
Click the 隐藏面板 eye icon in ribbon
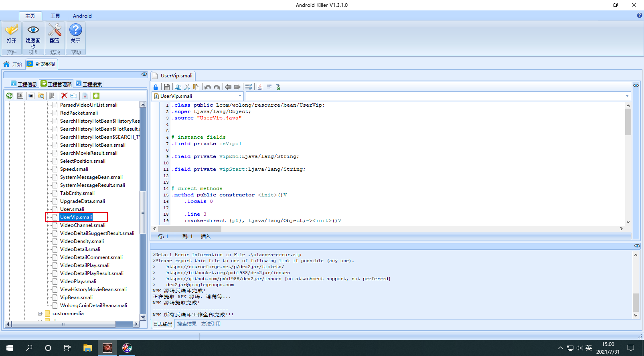click(33, 30)
